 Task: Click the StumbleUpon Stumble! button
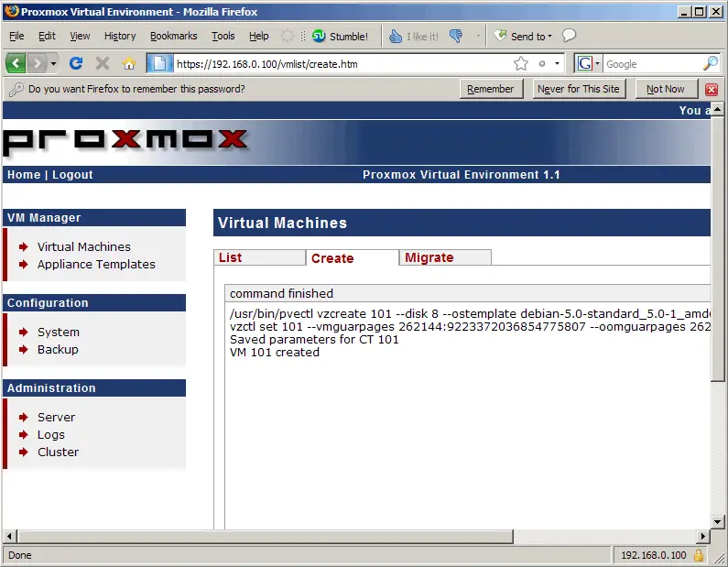click(340, 37)
